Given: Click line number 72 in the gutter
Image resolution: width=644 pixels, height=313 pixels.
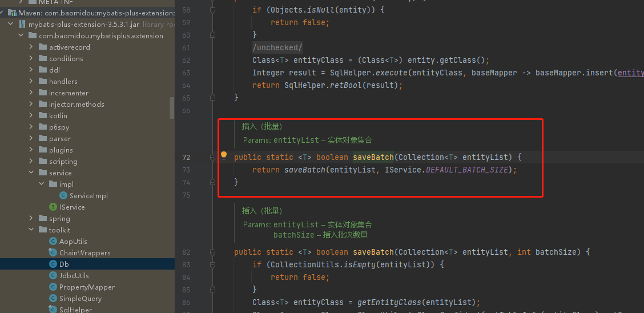Looking at the screenshot, I should [x=186, y=157].
